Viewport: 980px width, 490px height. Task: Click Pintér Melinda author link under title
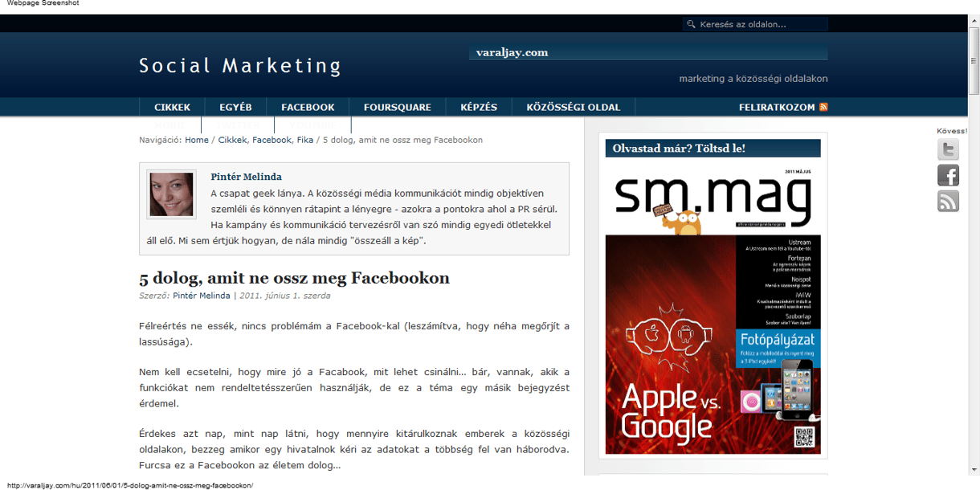coord(202,296)
